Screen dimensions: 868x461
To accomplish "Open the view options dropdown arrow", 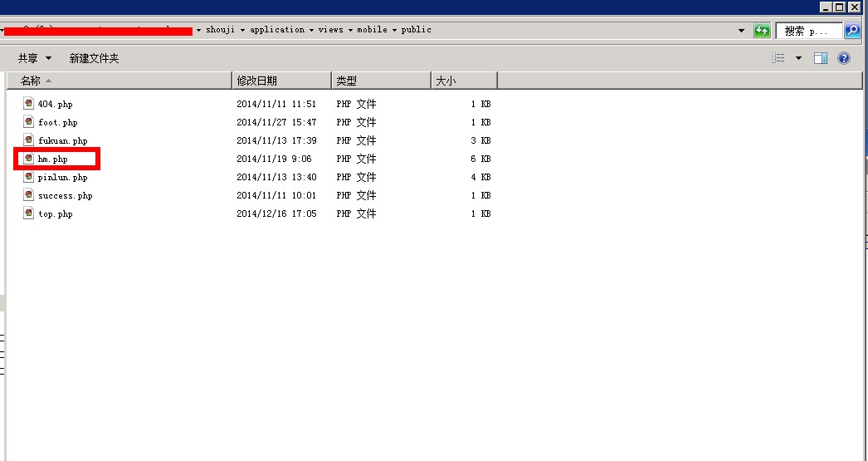I will coord(798,58).
